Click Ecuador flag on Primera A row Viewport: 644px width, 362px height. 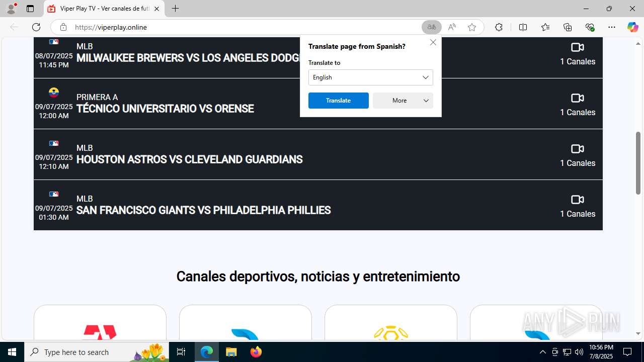[x=54, y=93]
